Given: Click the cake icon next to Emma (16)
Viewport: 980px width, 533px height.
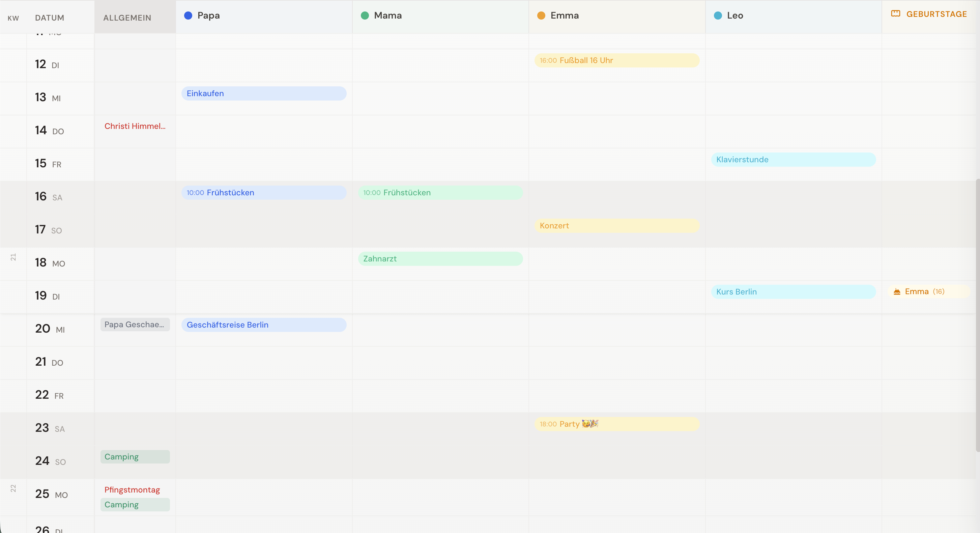Looking at the screenshot, I should (x=897, y=291).
